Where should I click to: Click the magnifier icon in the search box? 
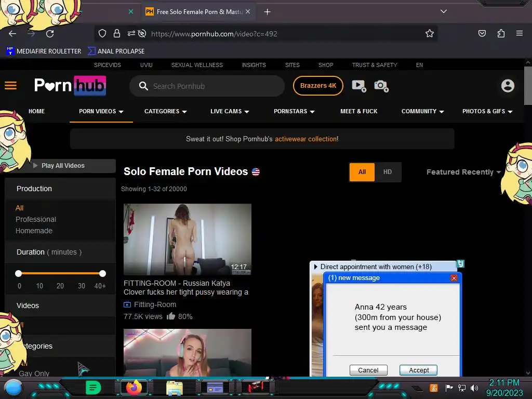[143, 86]
